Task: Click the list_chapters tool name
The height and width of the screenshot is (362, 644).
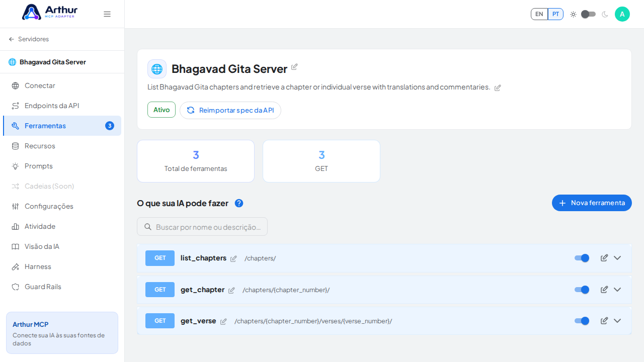Action: [203, 258]
